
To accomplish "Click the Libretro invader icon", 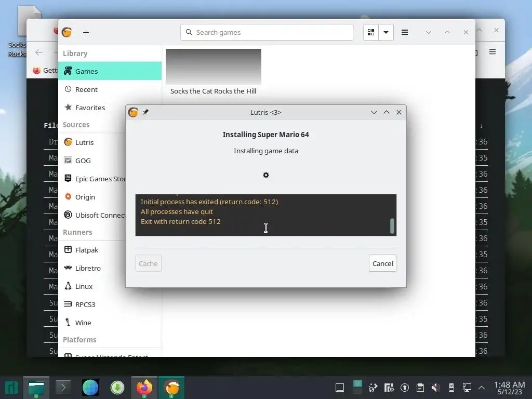I will click(x=68, y=268).
